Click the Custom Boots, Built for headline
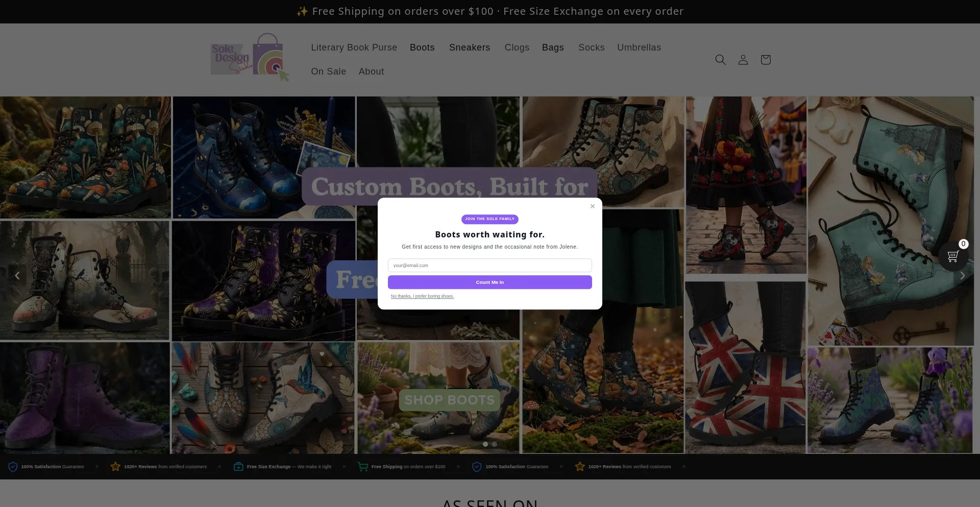 (x=450, y=187)
